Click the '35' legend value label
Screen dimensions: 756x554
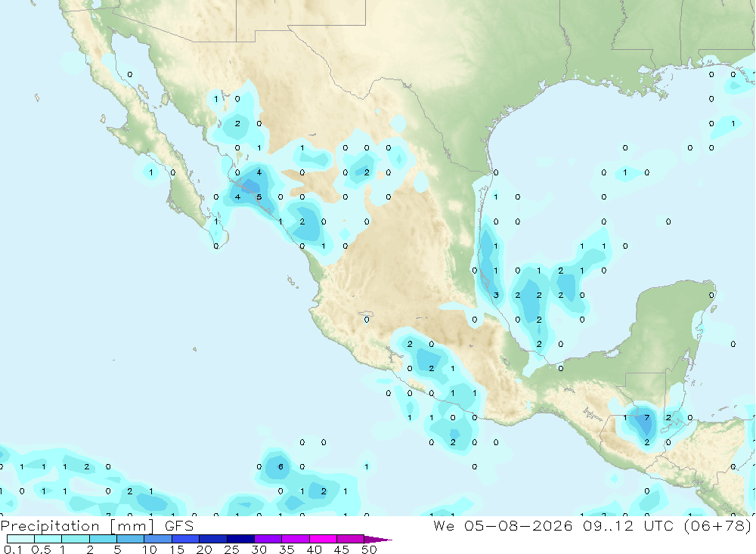pos(287,549)
